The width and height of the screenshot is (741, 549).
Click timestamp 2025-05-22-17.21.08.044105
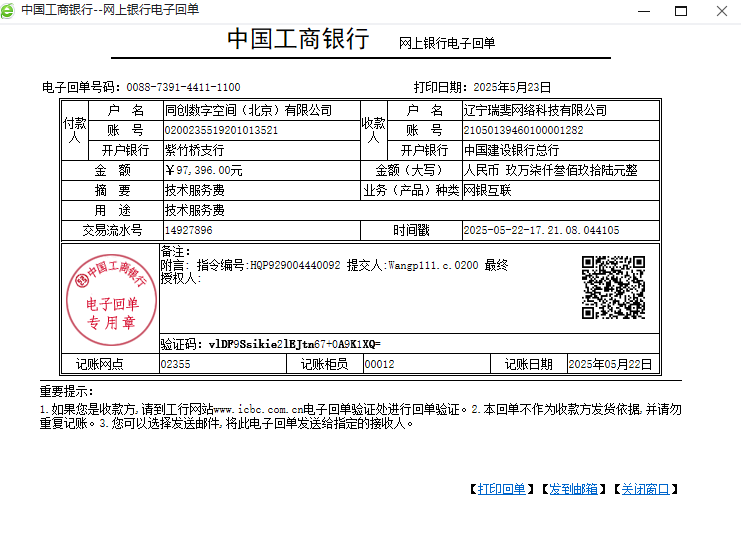click(541, 231)
